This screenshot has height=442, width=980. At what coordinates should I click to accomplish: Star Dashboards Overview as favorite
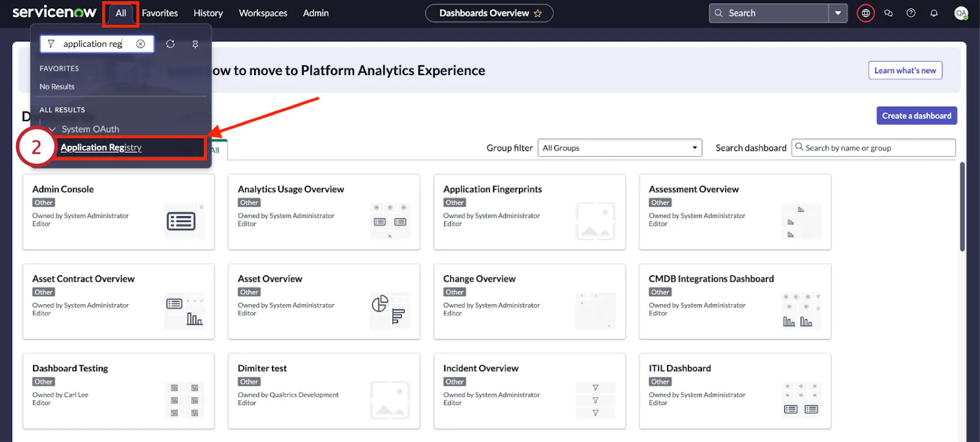click(x=538, y=13)
